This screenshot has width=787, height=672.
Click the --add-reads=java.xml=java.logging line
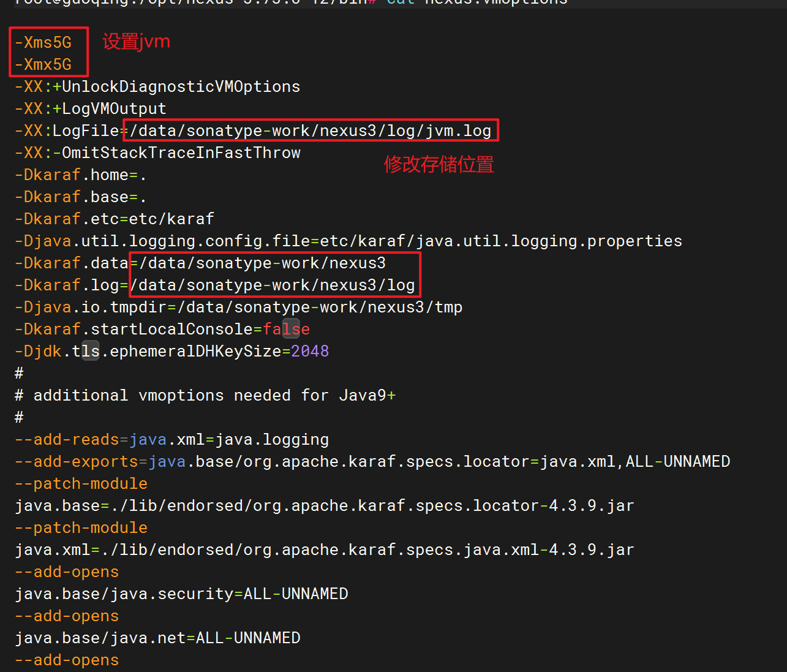click(x=171, y=439)
